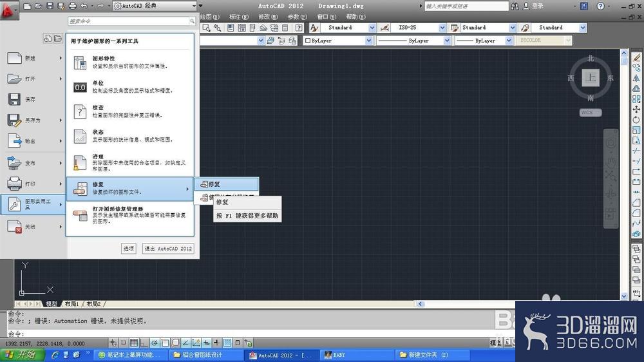Open the AutoCAD application menu button

(8, 10)
